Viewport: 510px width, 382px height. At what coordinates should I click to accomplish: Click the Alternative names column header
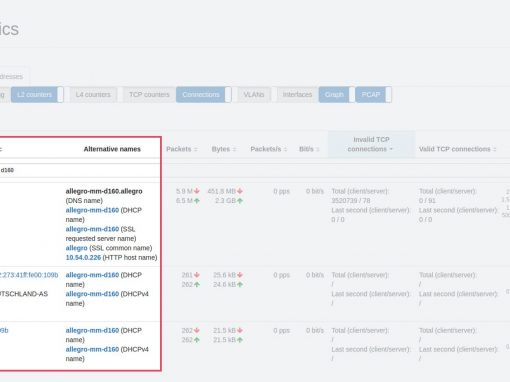[x=112, y=149]
